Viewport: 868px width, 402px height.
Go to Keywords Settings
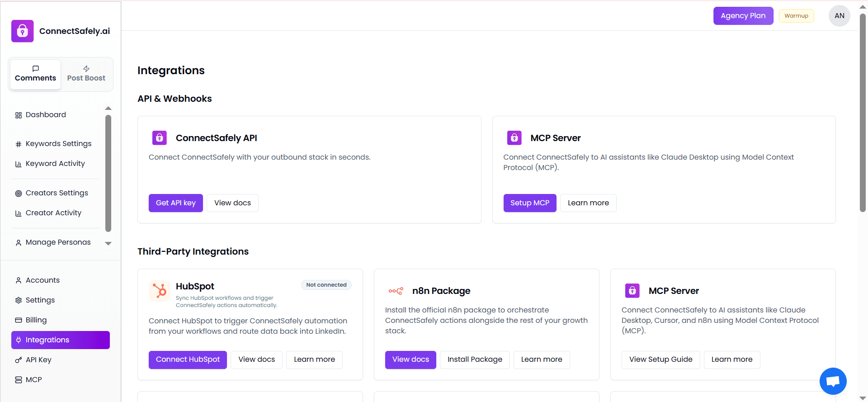tap(58, 144)
